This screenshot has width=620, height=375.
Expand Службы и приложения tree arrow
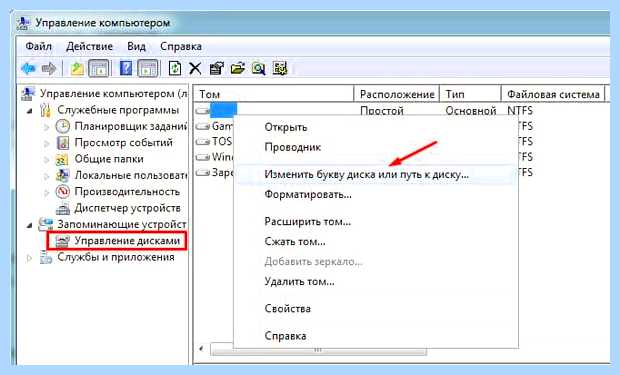29,258
